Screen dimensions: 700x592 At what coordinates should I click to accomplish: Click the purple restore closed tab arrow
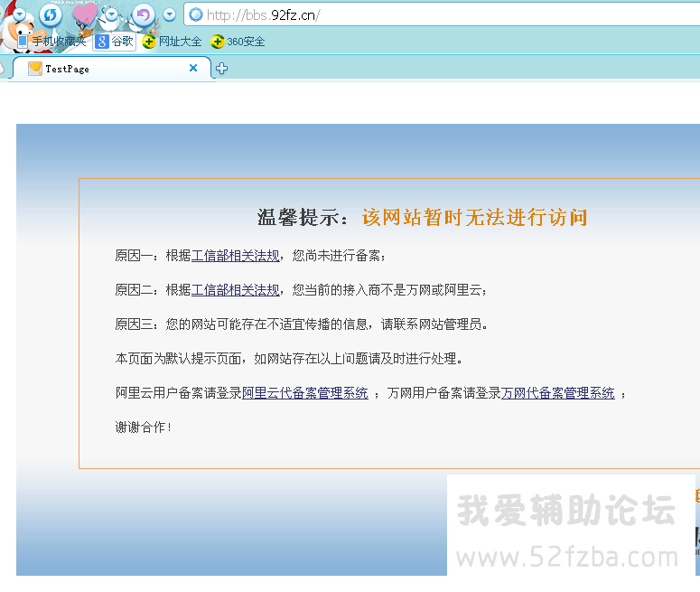pos(143,15)
